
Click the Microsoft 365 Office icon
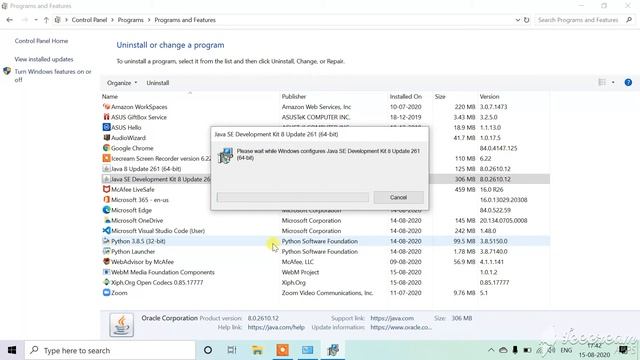[x=107, y=200]
